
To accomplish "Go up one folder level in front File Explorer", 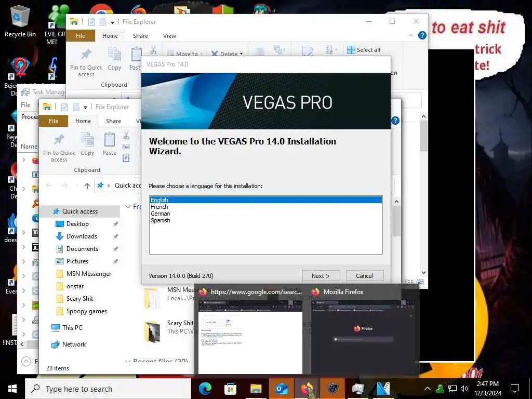I will click(87, 185).
